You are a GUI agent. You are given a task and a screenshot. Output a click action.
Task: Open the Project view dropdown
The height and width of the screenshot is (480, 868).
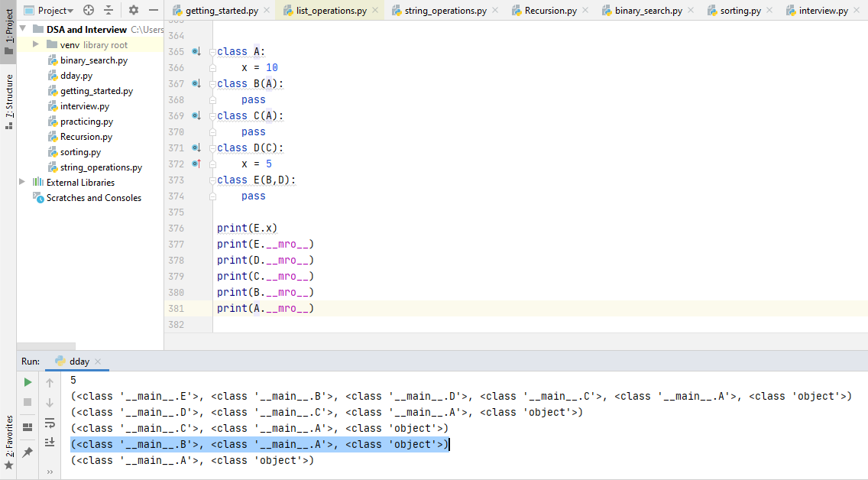55,10
